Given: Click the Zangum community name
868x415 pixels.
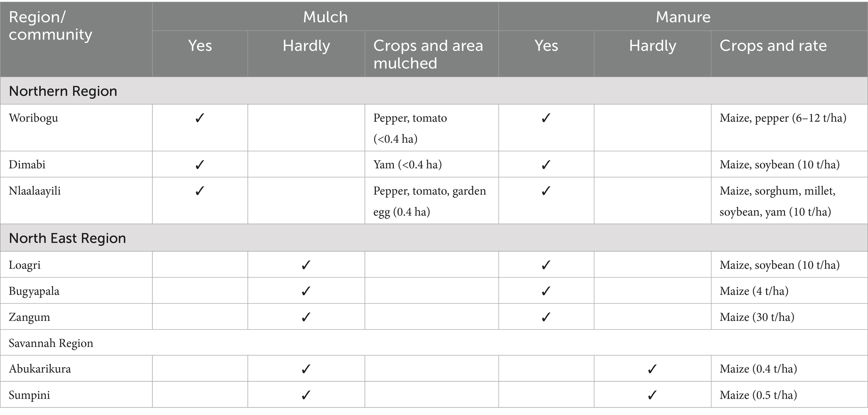Looking at the screenshot, I should coord(29,317).
